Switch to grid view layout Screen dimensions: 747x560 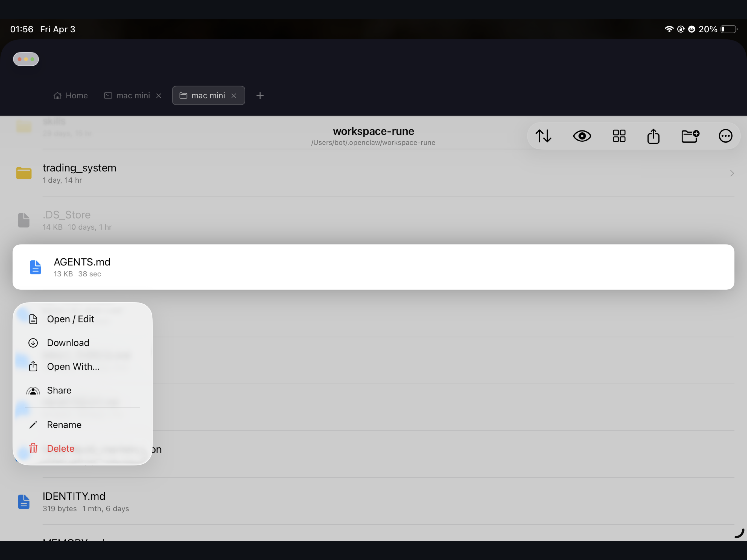(619, 136)
